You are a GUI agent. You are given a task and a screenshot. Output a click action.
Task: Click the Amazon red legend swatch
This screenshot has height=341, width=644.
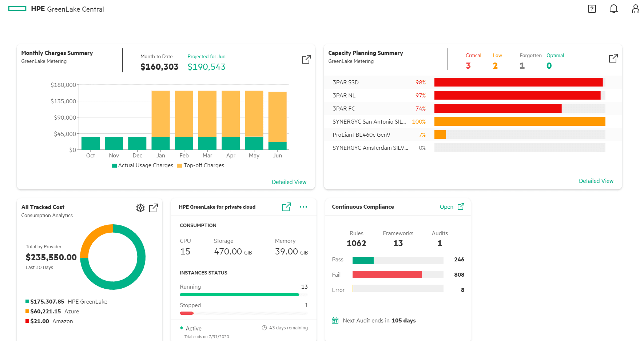[x=27, y=321]
